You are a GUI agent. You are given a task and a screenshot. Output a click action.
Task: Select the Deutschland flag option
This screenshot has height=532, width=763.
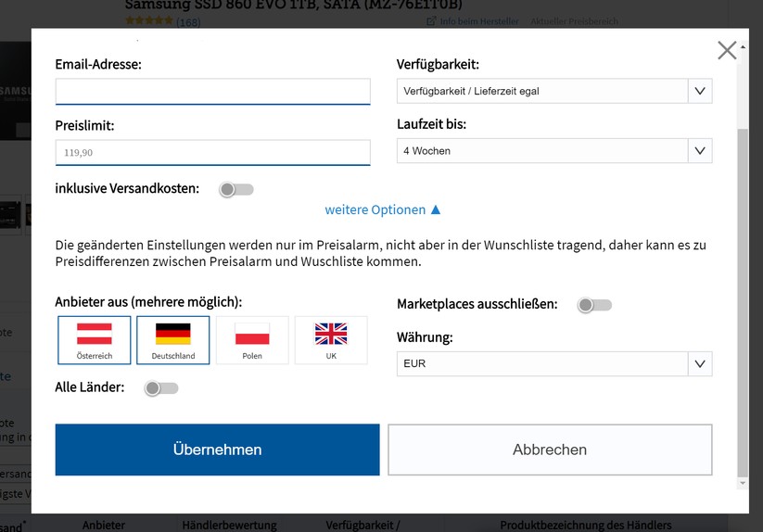coord(173,339)
